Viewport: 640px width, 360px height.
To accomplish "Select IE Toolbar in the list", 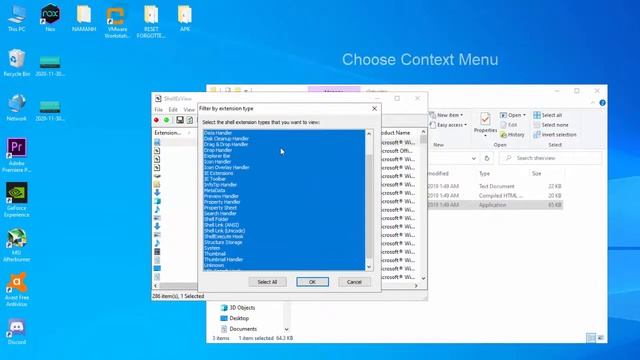I will click(284, 179).
